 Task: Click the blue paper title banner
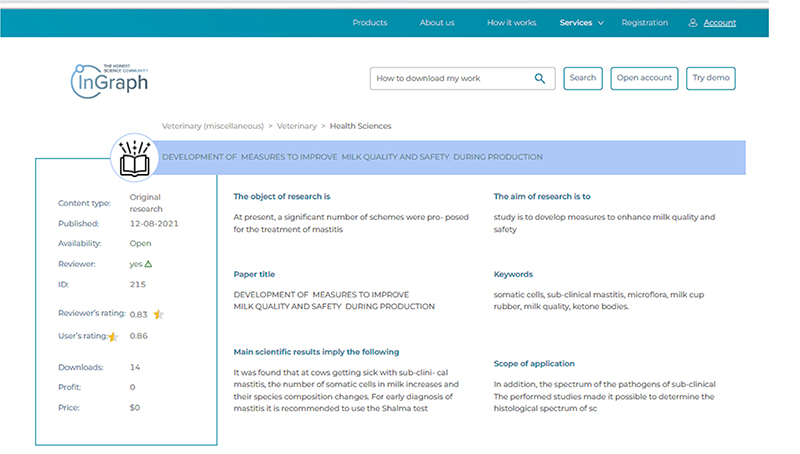(450, 157)
